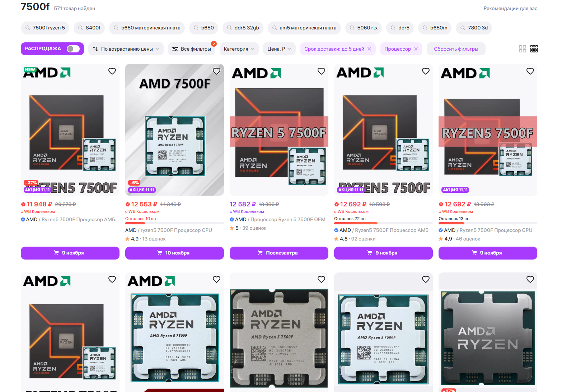Viewport: 562px width, 392px height.
Task: Switch to large tile grid view
Action: (x=523, y=49)
